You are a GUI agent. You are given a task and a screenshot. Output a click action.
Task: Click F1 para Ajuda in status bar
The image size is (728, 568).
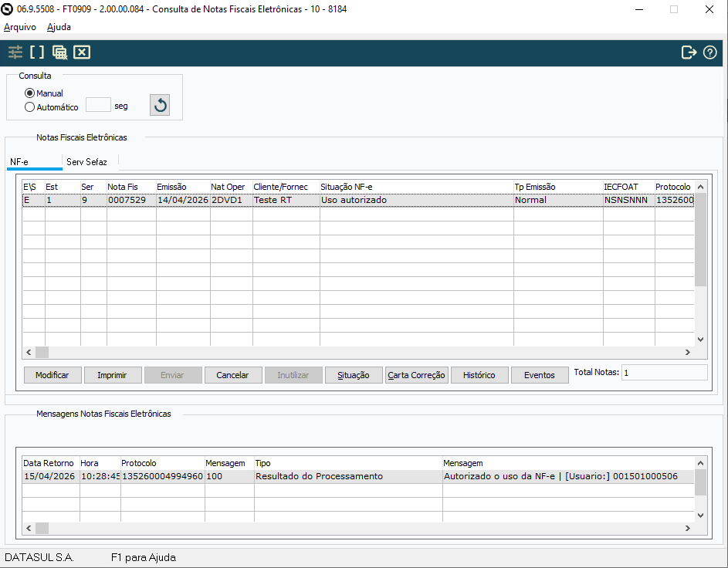[144, 557]
